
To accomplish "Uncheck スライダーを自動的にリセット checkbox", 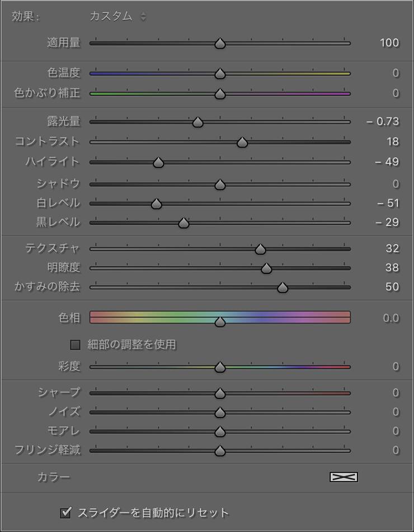I will pyautogui.click(x=65, y=512).
